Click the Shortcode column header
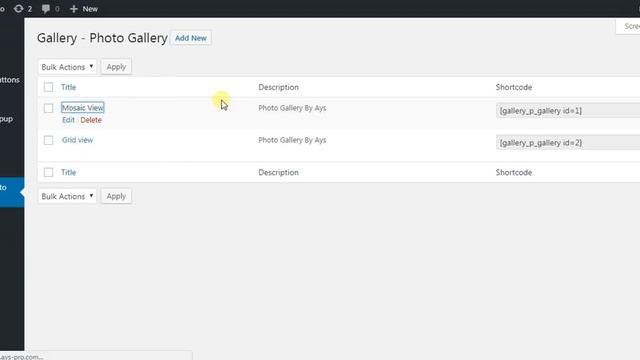Image resolution: width=640 pixels, height=360 pixels. 513,87
